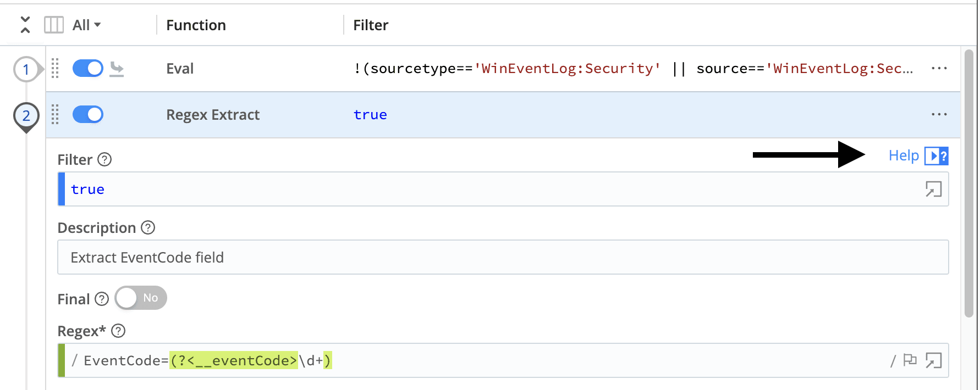Disable the Regex Extract function toggle

click(88, 115)
